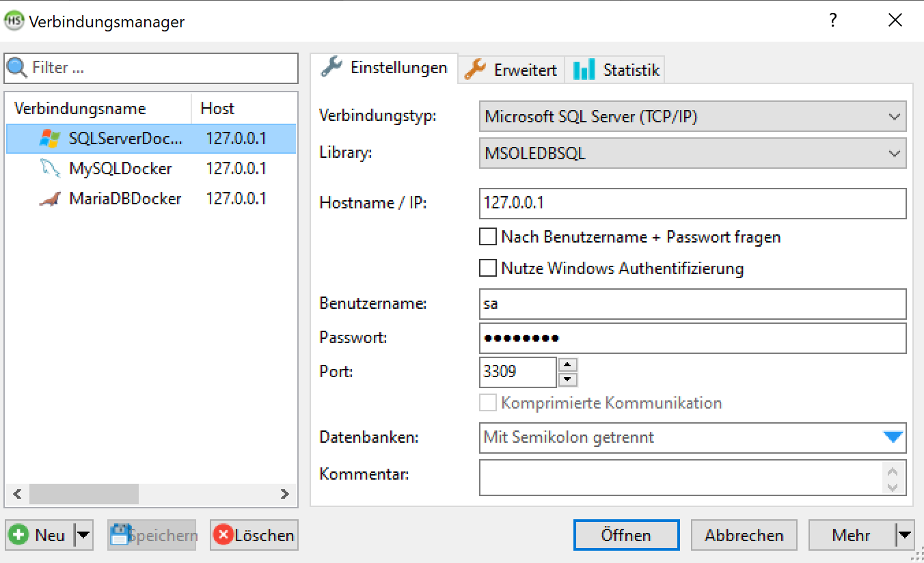Toggle Nutze Windows Authentifizierung checkbox

488,269
